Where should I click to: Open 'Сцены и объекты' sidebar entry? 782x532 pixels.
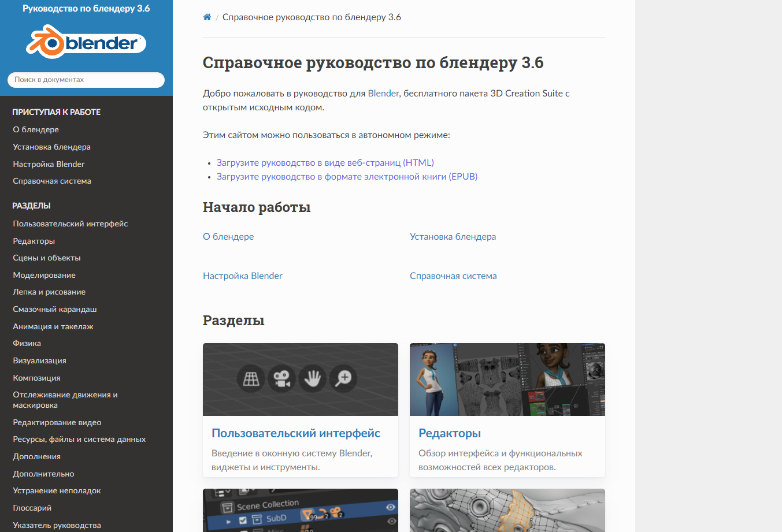point(47,258)
